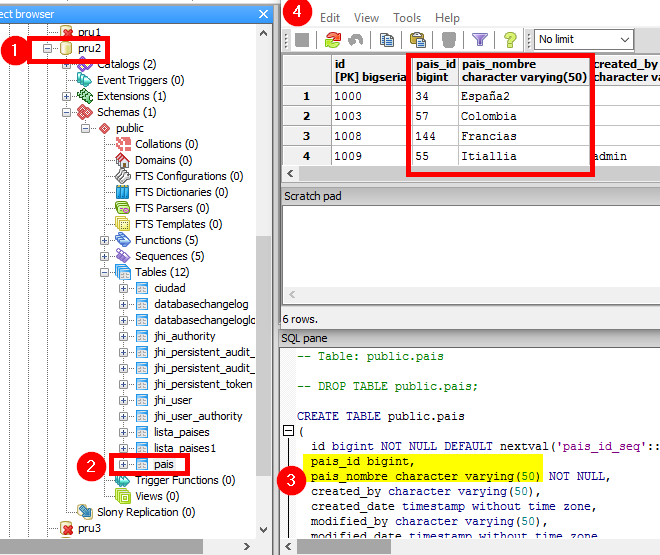Expand the Extensions (1) node
Screen dimensions: 660x555
pyautogui.click(x=68, y=96)
